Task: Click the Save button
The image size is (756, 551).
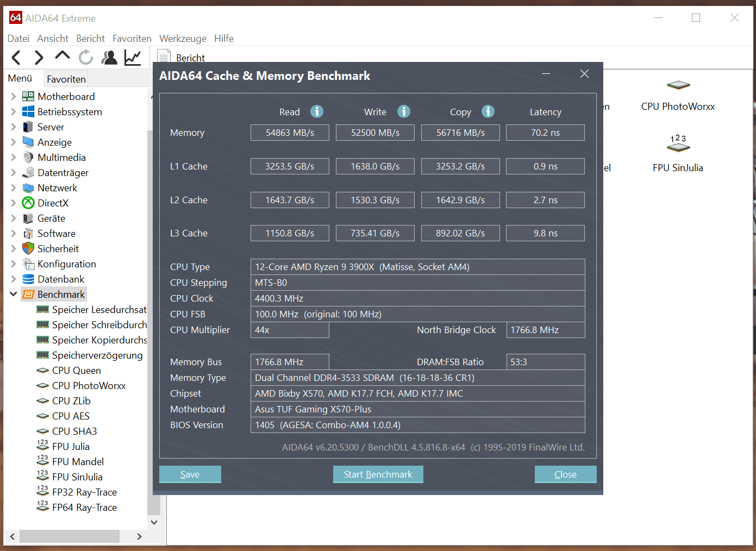Action: pyautogui.click(x=190, y=474)
